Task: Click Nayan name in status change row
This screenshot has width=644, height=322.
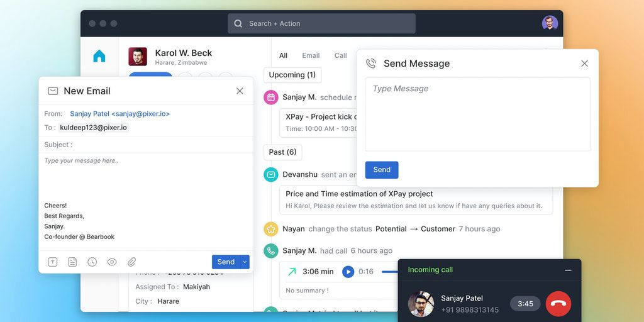Action: pyautogui.click(x=294, y=229)
